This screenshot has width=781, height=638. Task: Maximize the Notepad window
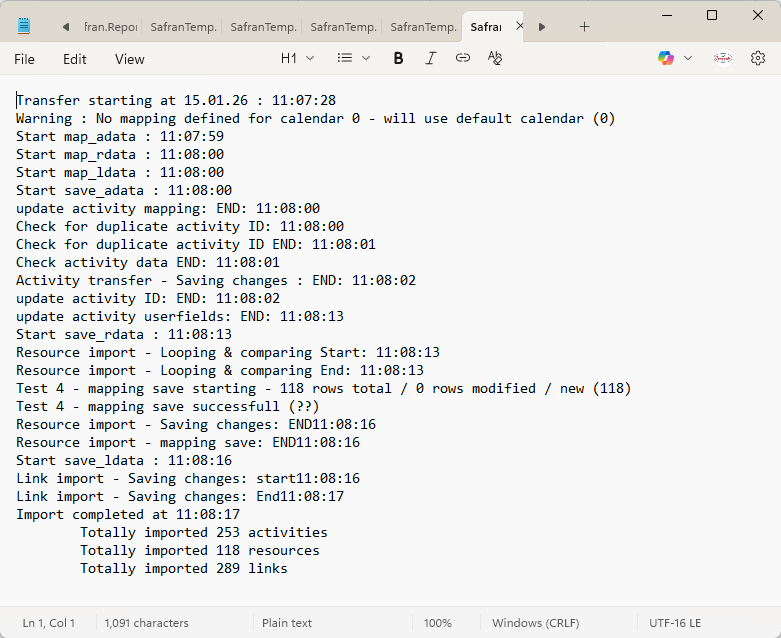712,15
